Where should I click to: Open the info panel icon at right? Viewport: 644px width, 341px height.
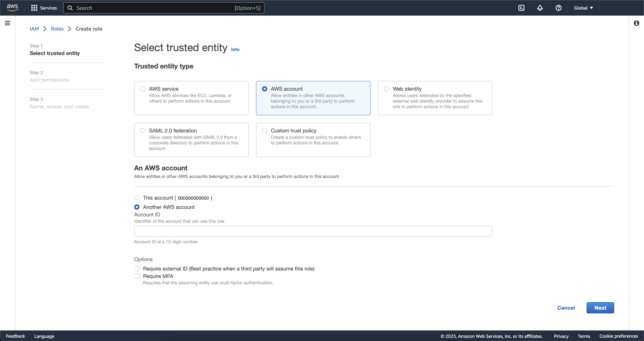click(x=637, y=23)
